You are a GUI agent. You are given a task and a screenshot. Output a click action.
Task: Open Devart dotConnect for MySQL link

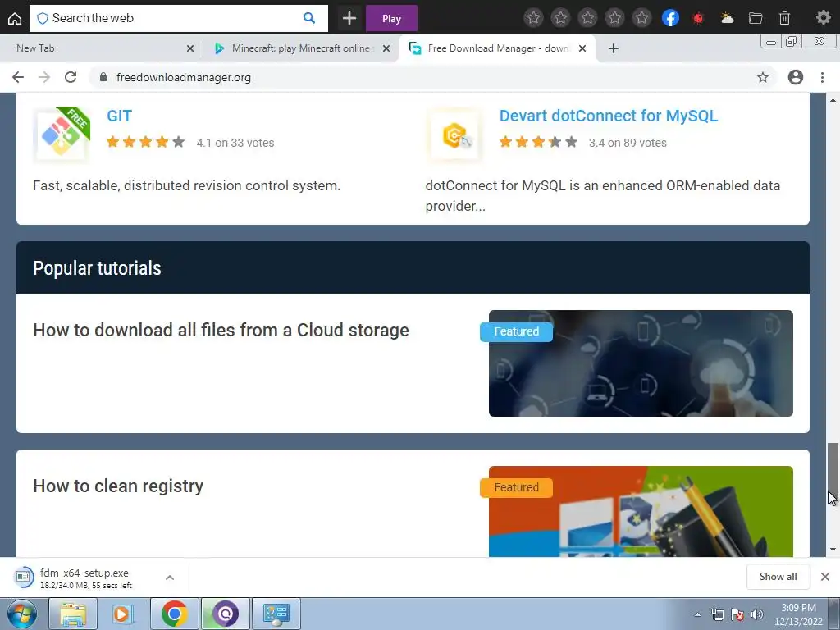(x=608, y=116)
